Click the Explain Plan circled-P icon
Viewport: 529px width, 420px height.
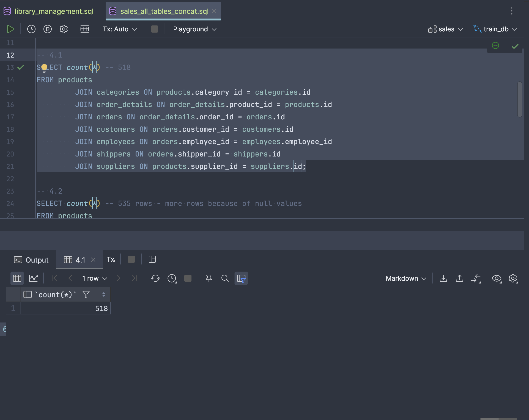click(47, 29)
